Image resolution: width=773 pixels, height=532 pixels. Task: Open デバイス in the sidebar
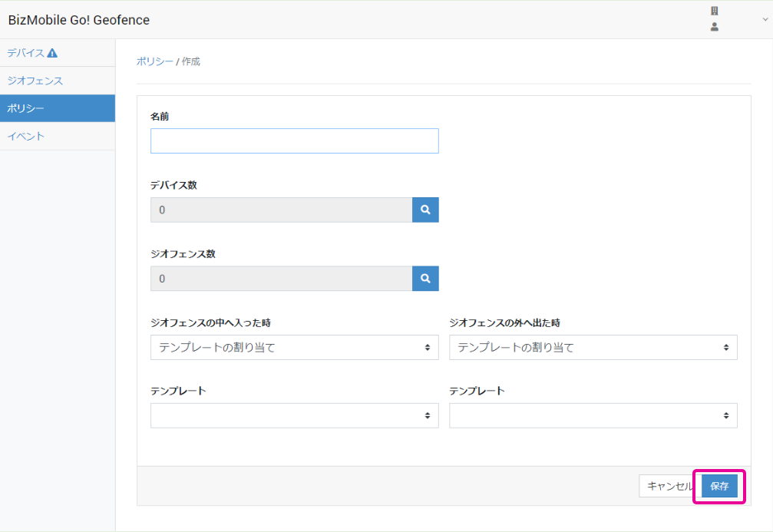click(x=25, y=53)
